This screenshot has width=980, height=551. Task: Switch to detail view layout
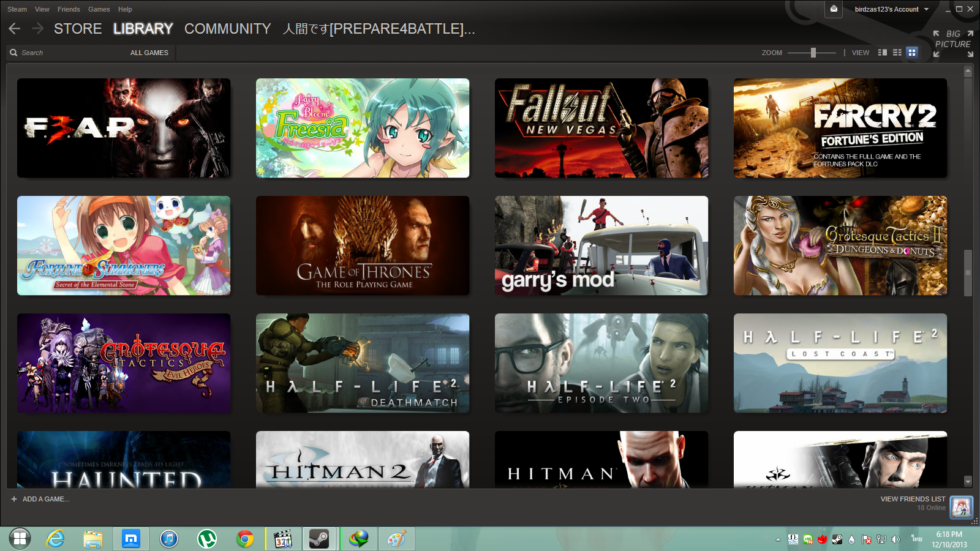pos(883,53)
